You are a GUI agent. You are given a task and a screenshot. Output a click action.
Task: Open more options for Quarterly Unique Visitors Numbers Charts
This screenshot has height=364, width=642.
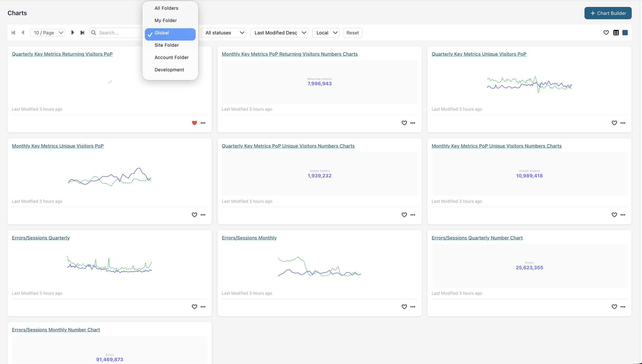413,215
